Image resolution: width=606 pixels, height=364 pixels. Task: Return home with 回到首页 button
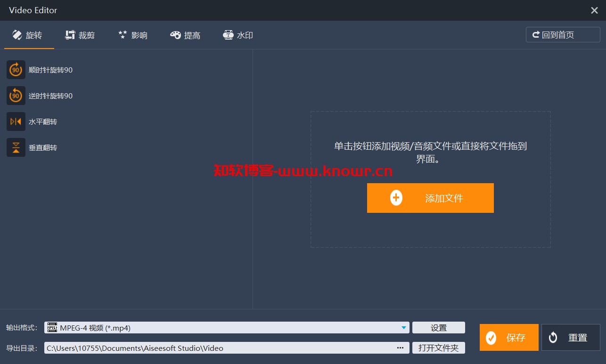[x=563, y=35]
